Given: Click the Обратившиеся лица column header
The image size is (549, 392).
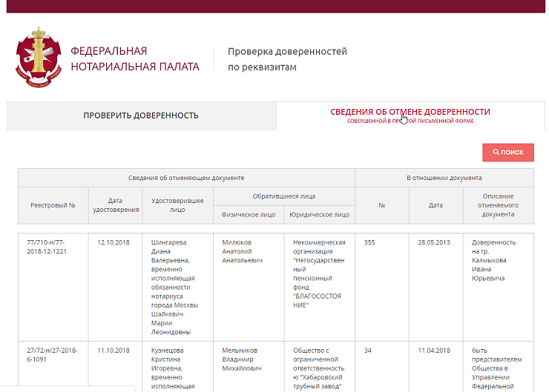Looking at the screenshot, I should [284, 196].
